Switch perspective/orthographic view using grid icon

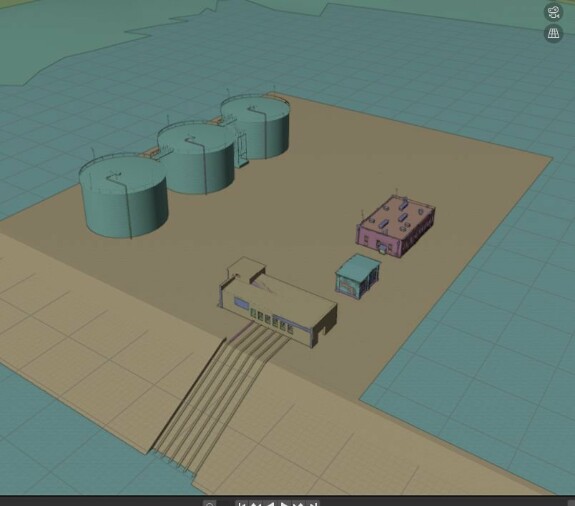coord(553,34)
